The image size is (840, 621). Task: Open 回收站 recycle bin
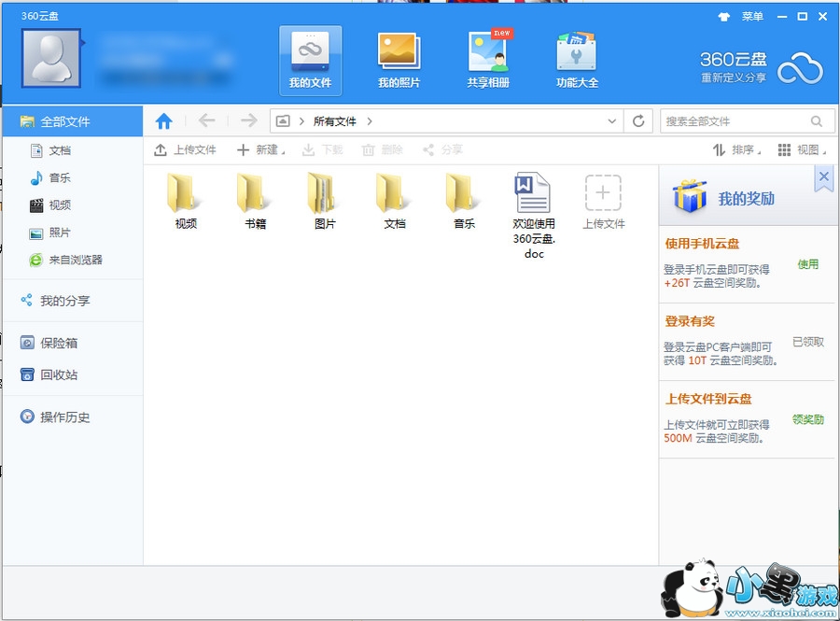[x=59, y=374]
